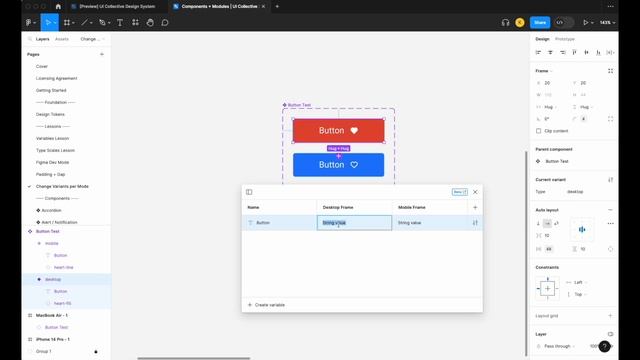Set auto layout direction to horizontal
This screenshot has height=360, width=640.
tap(547, 223)
